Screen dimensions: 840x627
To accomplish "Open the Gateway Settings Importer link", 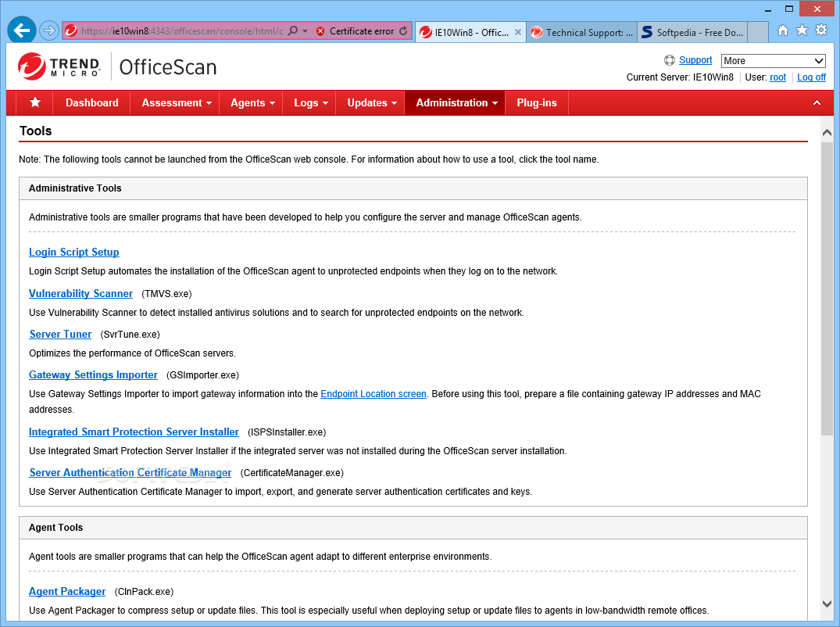I will pyautogui.click(x=93, y=374).
